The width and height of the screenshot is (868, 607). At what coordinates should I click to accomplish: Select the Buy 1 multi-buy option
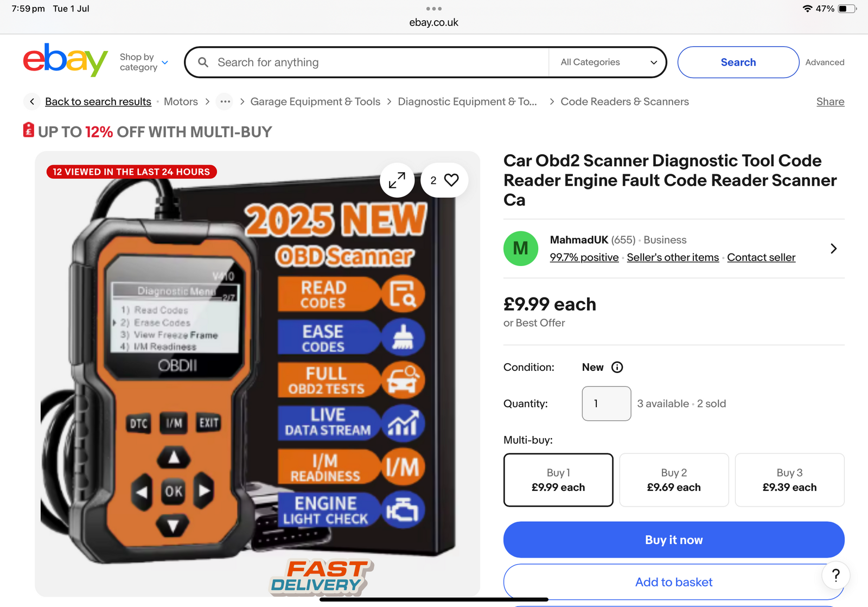[x=558, y=480]
